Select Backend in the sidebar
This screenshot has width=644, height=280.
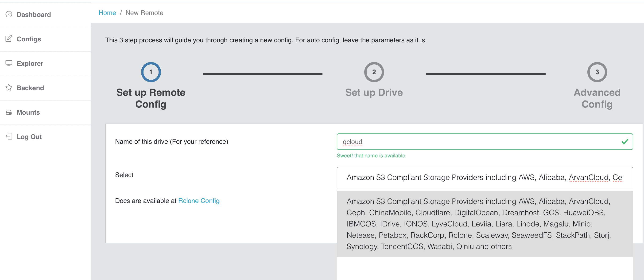[46, 88]
